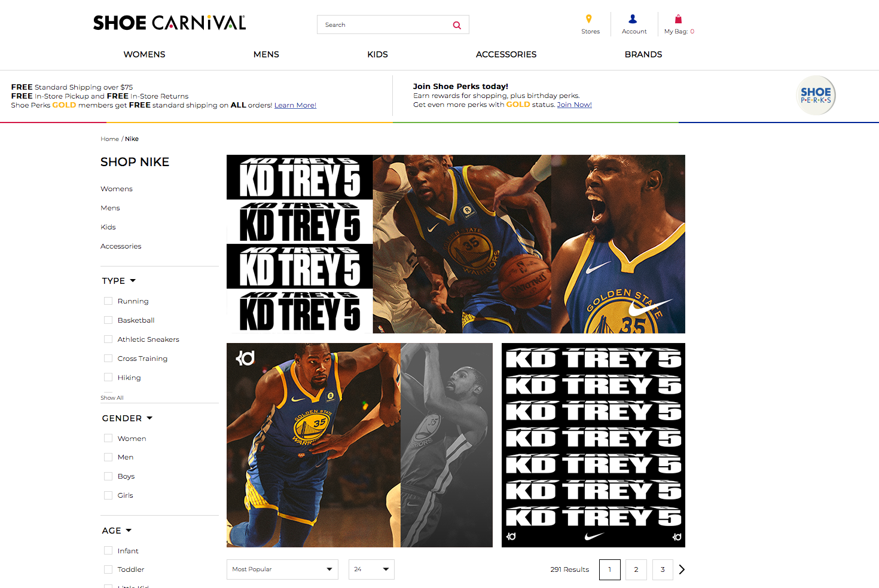Go to next results page arrow
Image resolution: width=879 pixels, height=588 pixels.
pos(682,569)
